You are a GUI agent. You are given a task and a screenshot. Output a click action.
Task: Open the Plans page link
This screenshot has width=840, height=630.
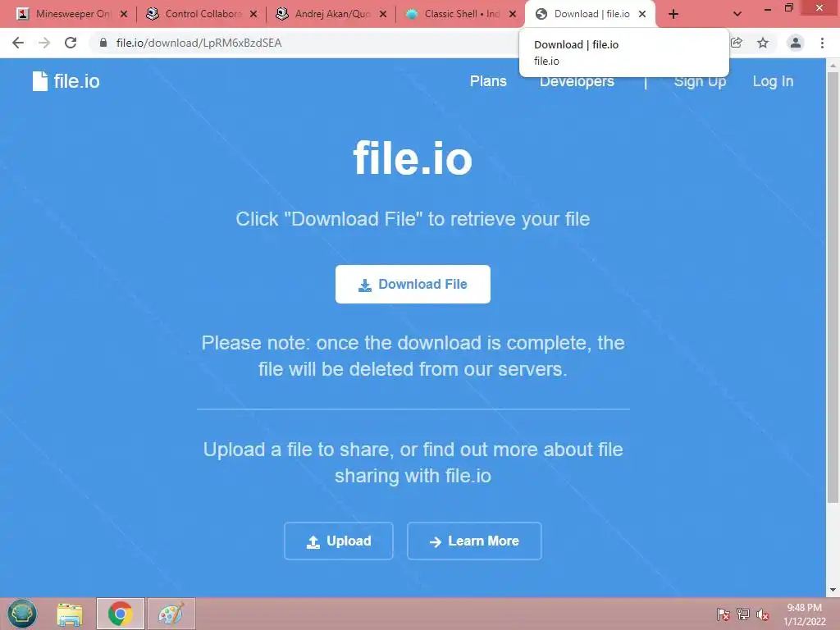(488, 81)
